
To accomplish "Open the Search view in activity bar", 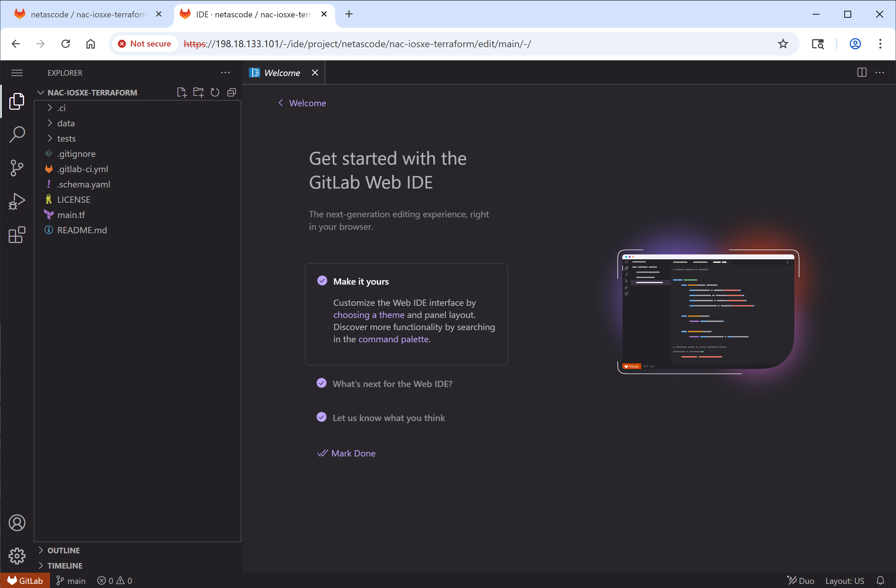I will [x=17, y=134].
